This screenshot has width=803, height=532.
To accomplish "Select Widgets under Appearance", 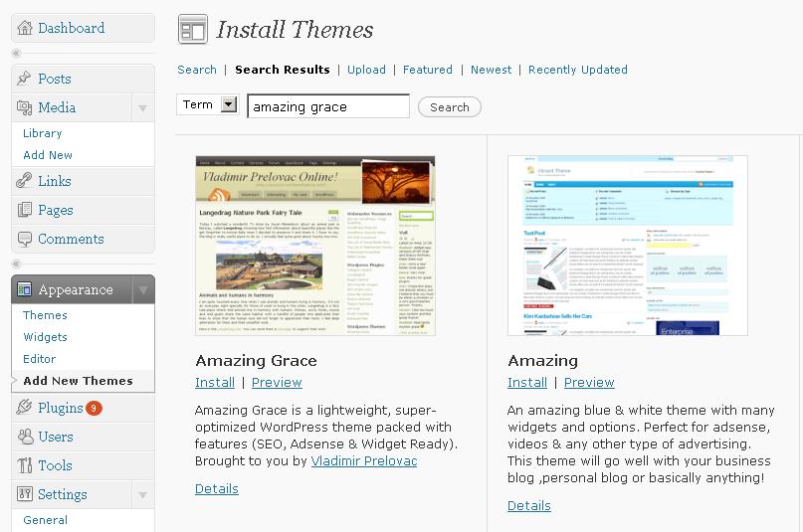I will (46, 337).
